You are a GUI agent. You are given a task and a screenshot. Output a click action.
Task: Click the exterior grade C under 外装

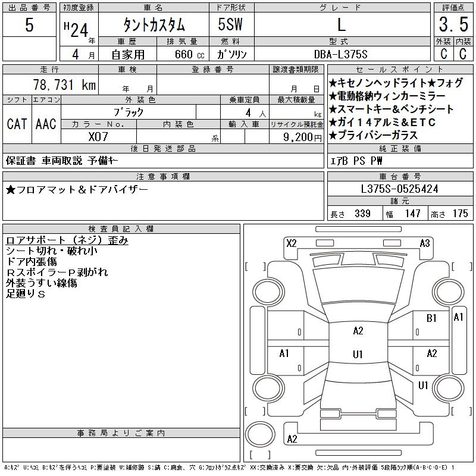(x=443, y=54)
